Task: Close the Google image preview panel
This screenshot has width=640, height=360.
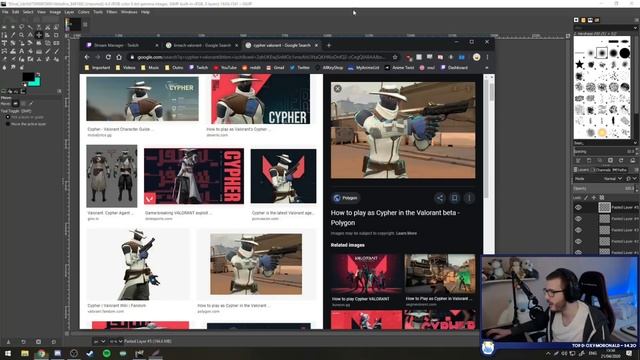Action: [x=338, y=89]
